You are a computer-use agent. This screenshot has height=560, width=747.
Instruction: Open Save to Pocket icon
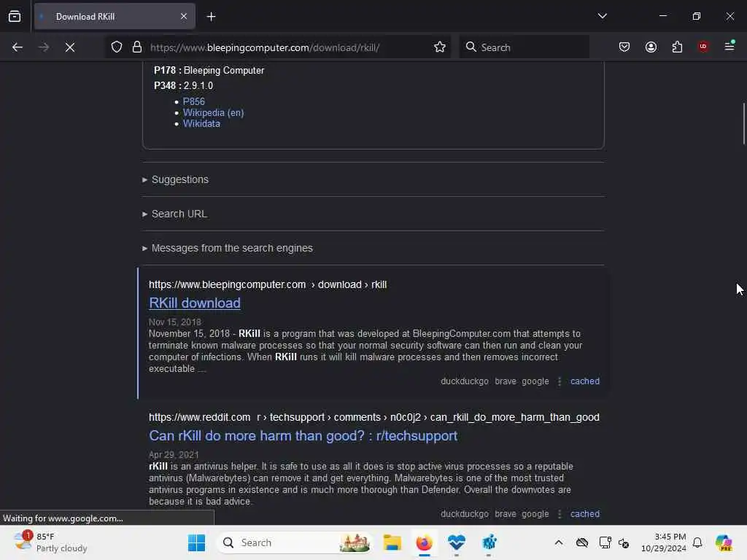coord(624,47)
